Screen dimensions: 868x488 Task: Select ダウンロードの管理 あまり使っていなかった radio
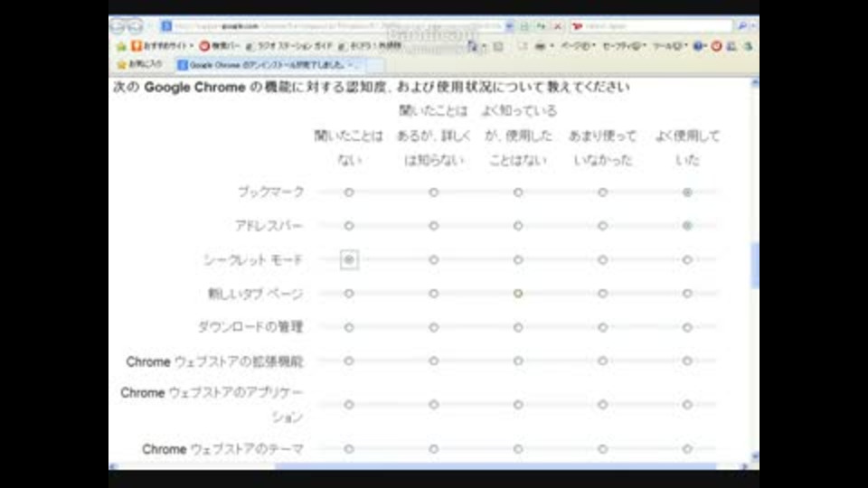click(x=602, y=327)
